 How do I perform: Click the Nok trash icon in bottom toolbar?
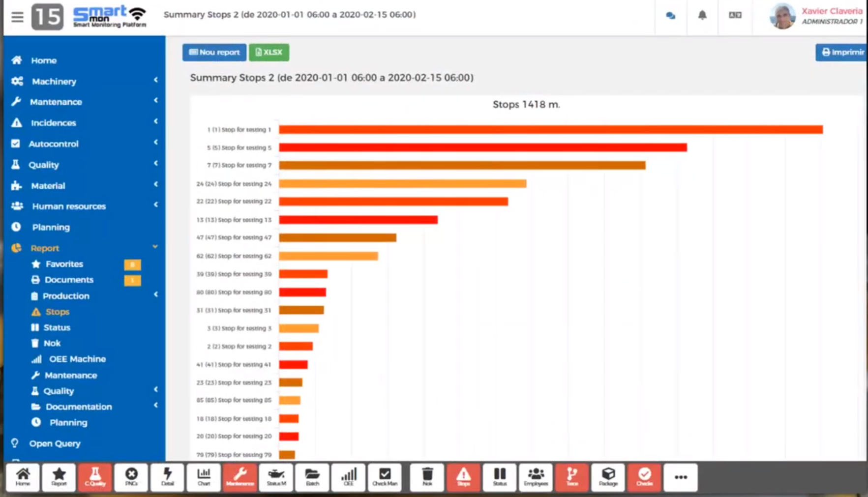pos(427,476)
